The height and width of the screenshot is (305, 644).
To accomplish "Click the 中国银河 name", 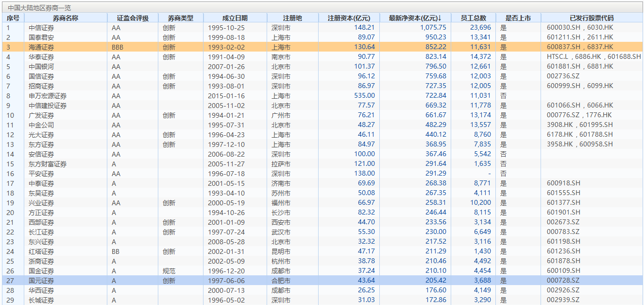I will click(41, 67).
